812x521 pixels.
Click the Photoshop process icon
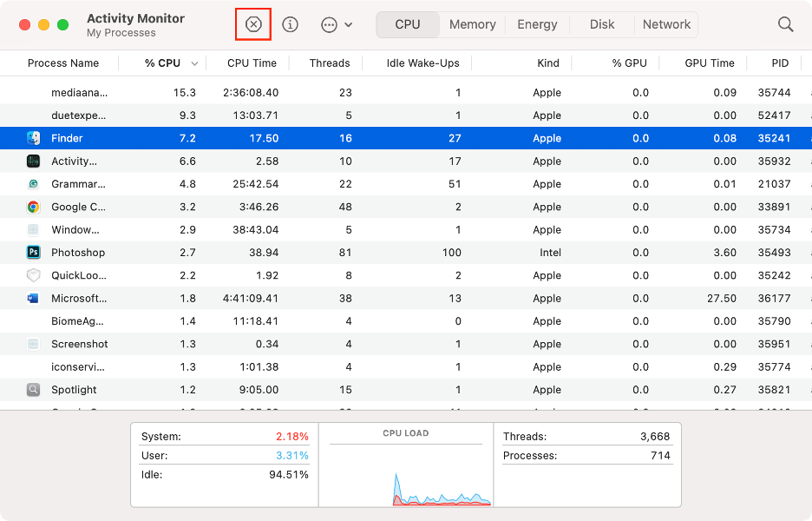coord(33,253)
